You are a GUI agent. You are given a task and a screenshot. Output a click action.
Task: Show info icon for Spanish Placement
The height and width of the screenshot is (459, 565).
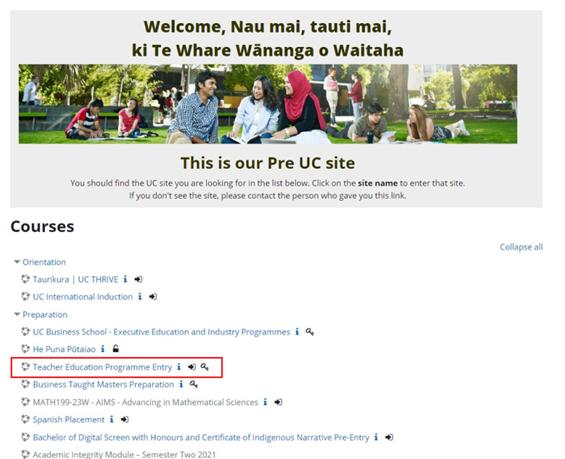(111, 419)
